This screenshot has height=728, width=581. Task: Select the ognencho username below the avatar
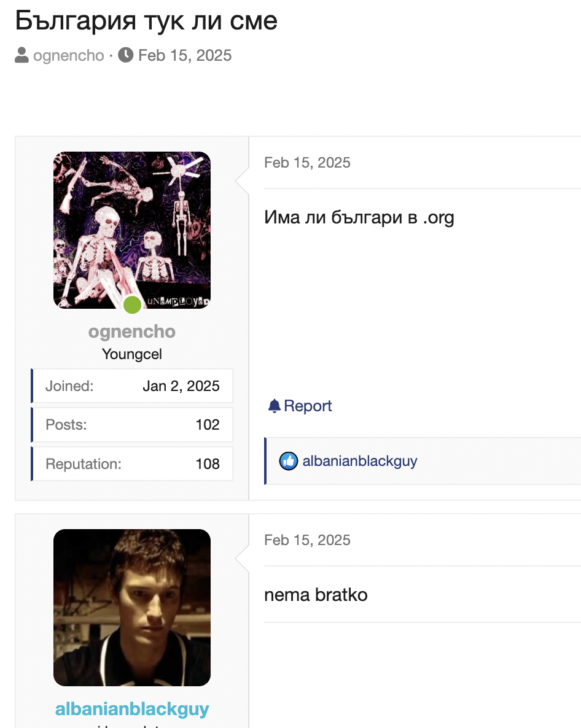point(132,331)
